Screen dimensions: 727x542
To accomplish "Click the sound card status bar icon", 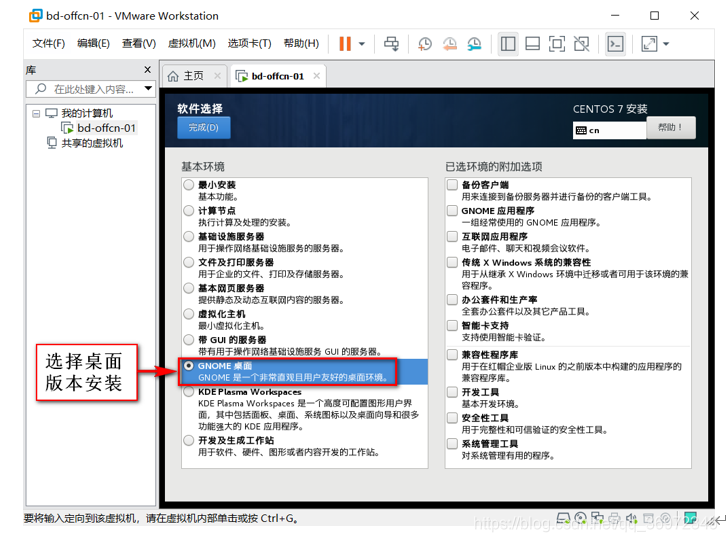I will coord(631,518).
